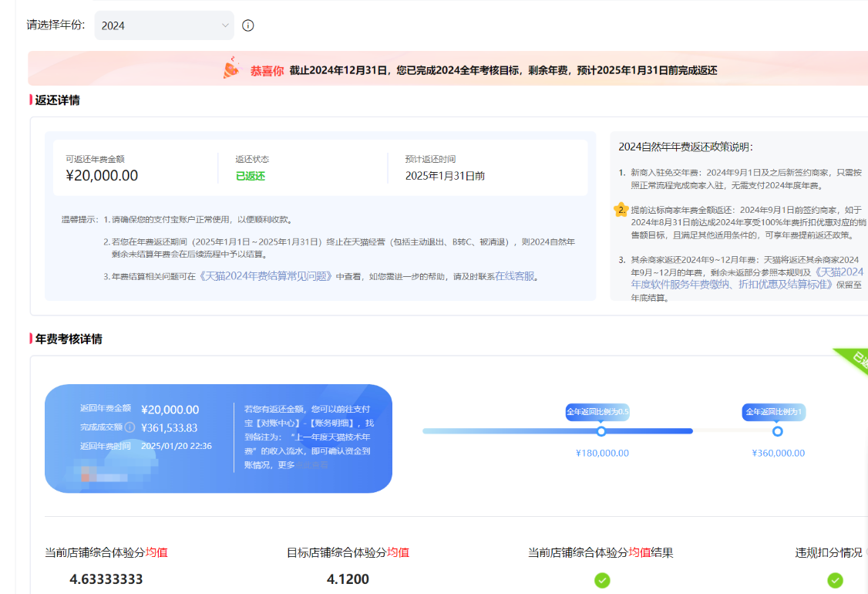
Task: Contact support via the 在线客服 link
Action: pyautogui.click(x=514, y=276)
